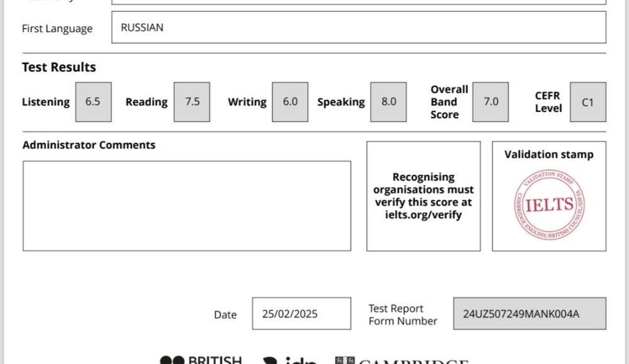Select the Speaking score box showing 8.0
The height and width of the screenshot is (364, 629).
coord(388,102)
